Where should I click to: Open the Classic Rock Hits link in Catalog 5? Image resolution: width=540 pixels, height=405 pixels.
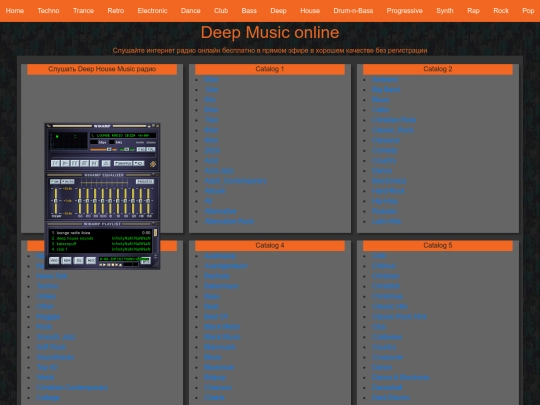(399, 316)
